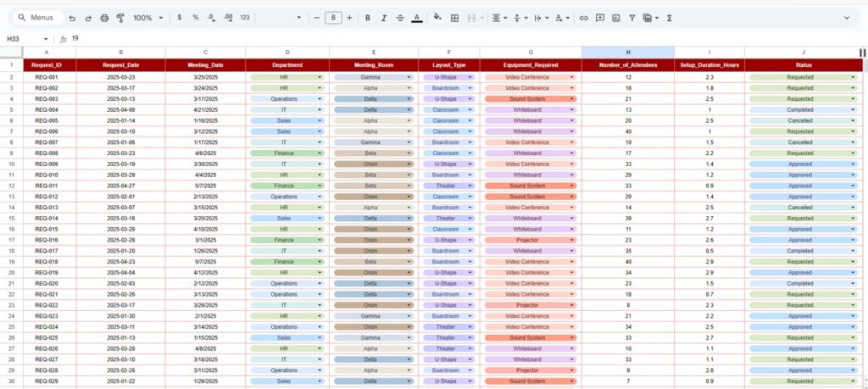
Task: Open the text color picker
Action: point(417,18)
